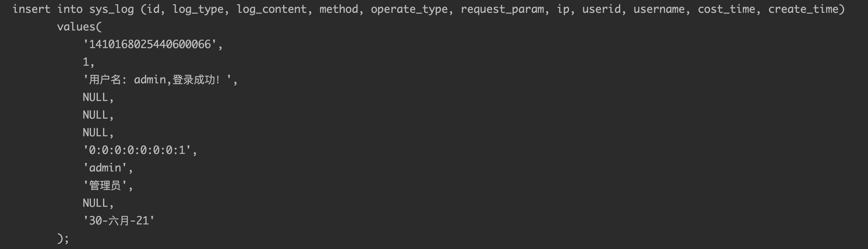The height and width of the screenshot is (249, 868).
Task: Click the create_time column name
Action: point(803,9)
